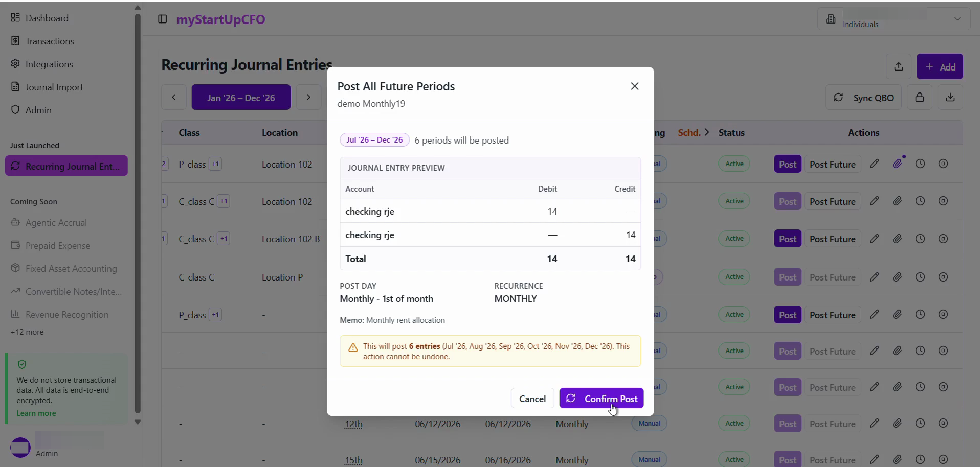Click Learn more link
980x467 pixels.
tap(36, 413)
